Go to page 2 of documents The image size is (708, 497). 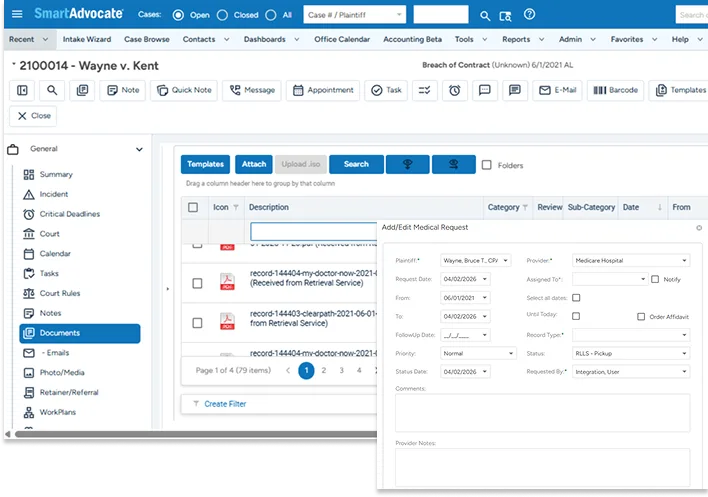pos(324,371)
